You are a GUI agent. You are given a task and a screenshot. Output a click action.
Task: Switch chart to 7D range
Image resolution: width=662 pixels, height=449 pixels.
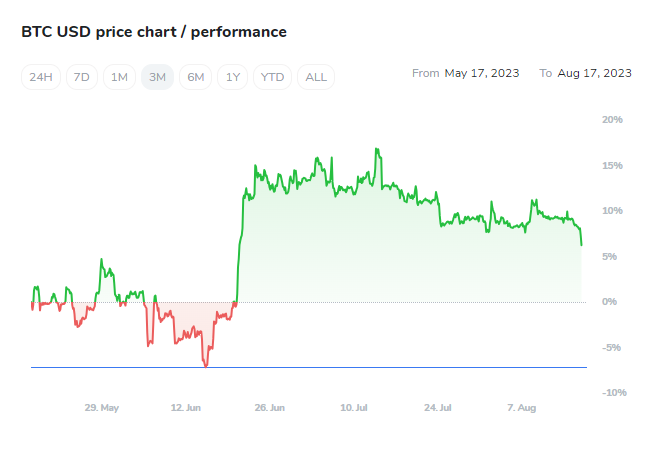[82, 77]
